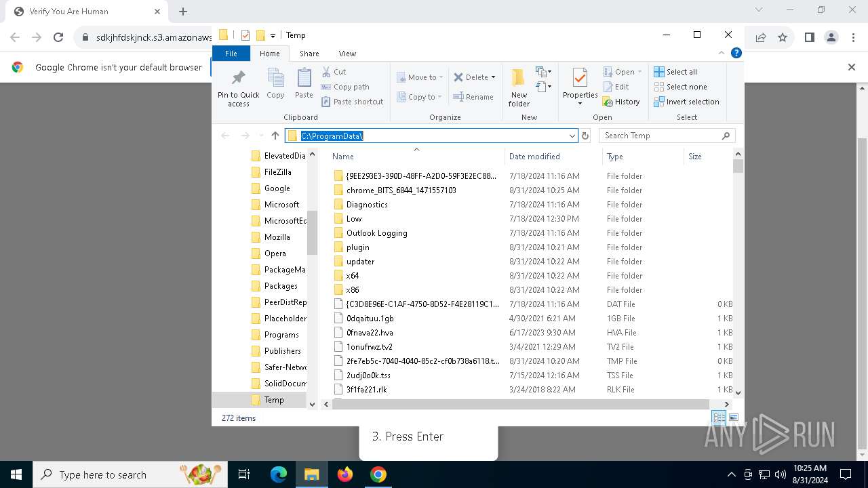
Task: Click the address bar path field
Action: (431, 136)
